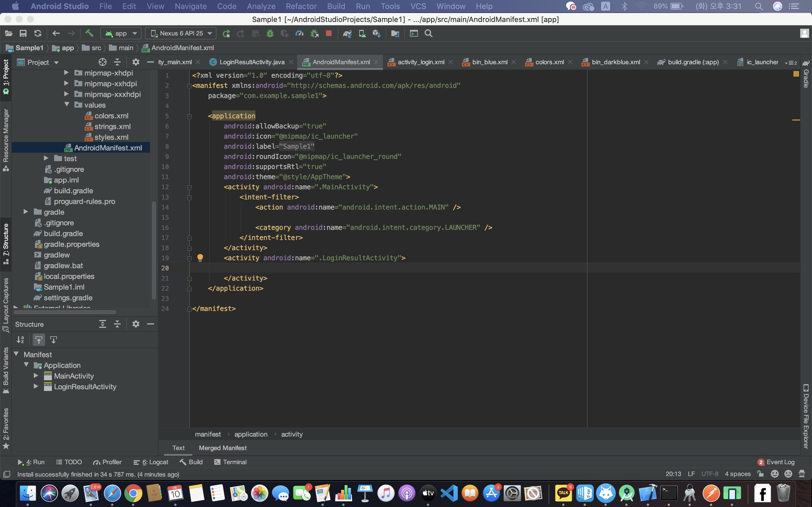Toggle Sort Alphabetically in Structure panel
Viewport: 812px width, 507px height.
pyautogui.click(x=20, y=340)
